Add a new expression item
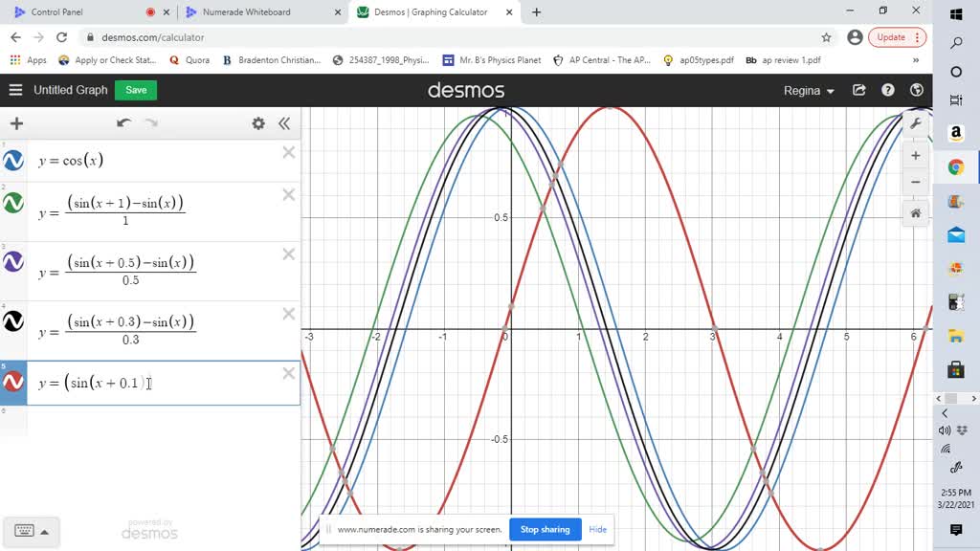980x551 pixels. pos(17,123)
